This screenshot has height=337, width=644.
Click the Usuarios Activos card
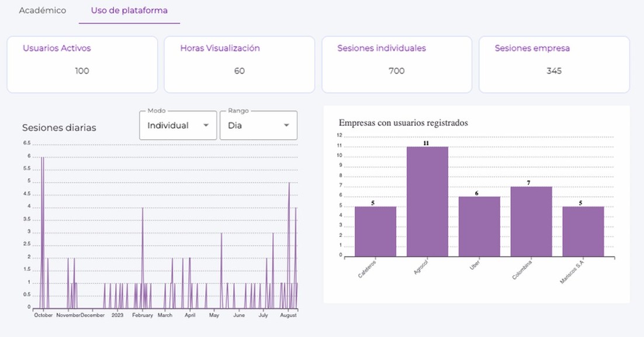[82, 64]
